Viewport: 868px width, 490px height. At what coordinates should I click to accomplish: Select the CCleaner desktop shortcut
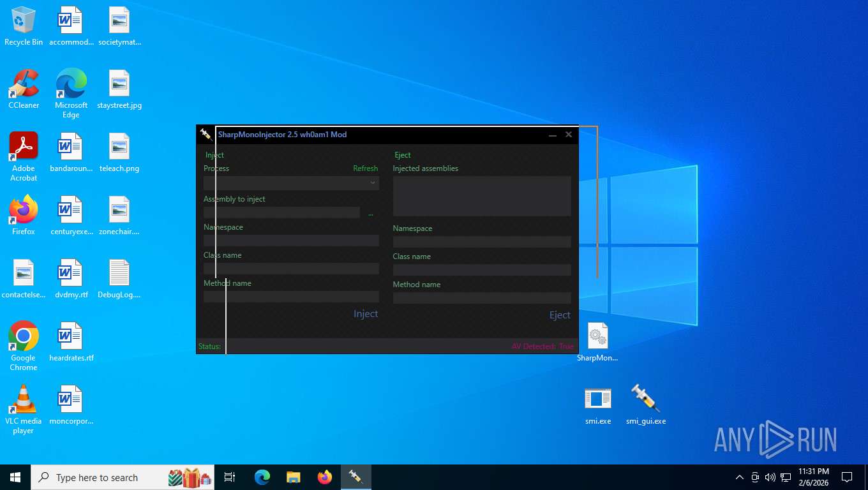(24, 90)
